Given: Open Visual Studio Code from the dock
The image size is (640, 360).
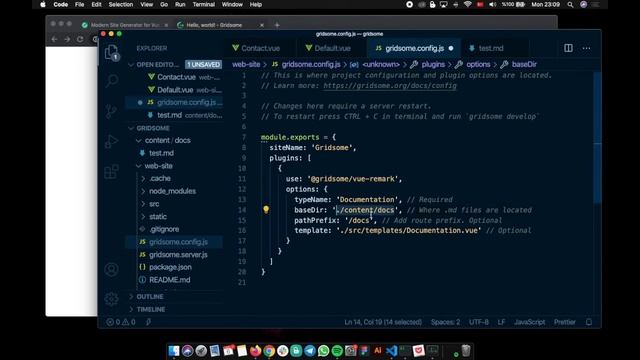Looking at the screenshot, I should [x=391, y=351].
